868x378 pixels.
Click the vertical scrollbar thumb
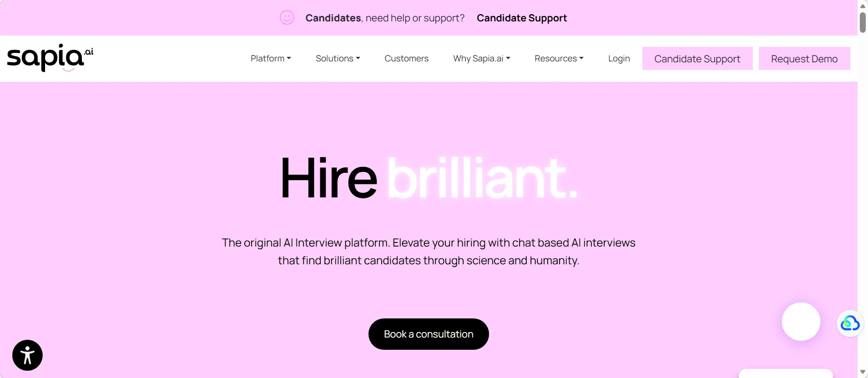click(x=863, y=23)
